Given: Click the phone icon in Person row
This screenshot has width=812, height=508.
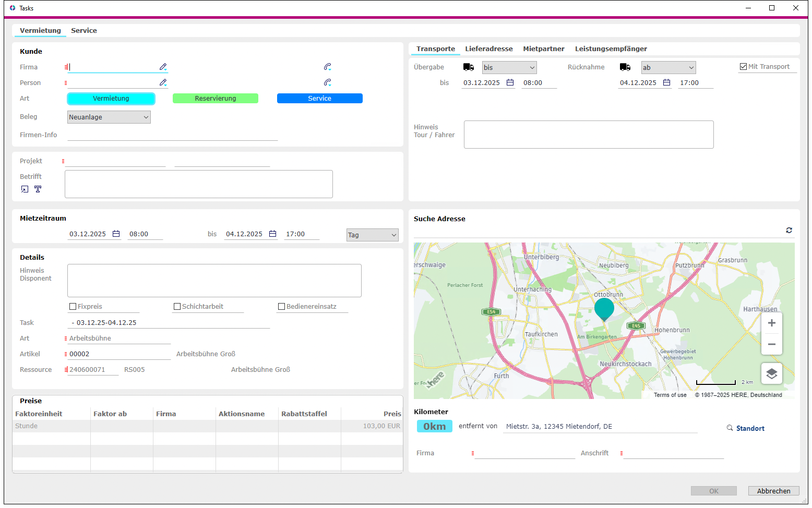Looking at the screenshot, I should pyautogui.click(x=327, y=82).
